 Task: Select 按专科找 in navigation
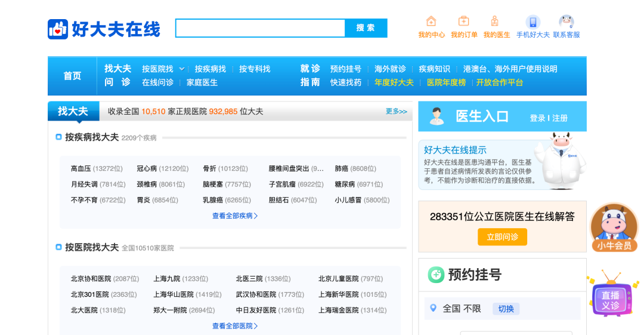pyautogui.click(x=255, y=69)
